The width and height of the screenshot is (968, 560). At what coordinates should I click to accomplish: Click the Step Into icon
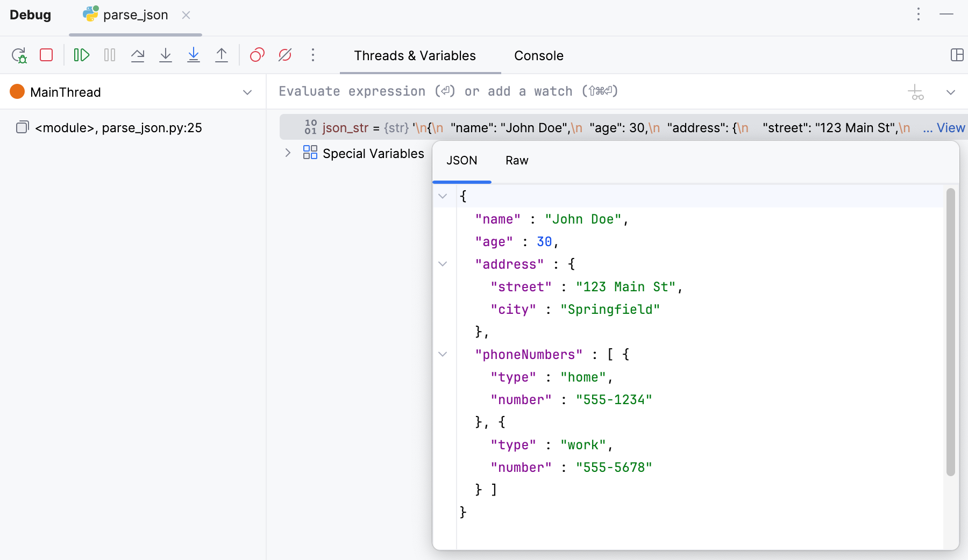click(x=166, y=55)
